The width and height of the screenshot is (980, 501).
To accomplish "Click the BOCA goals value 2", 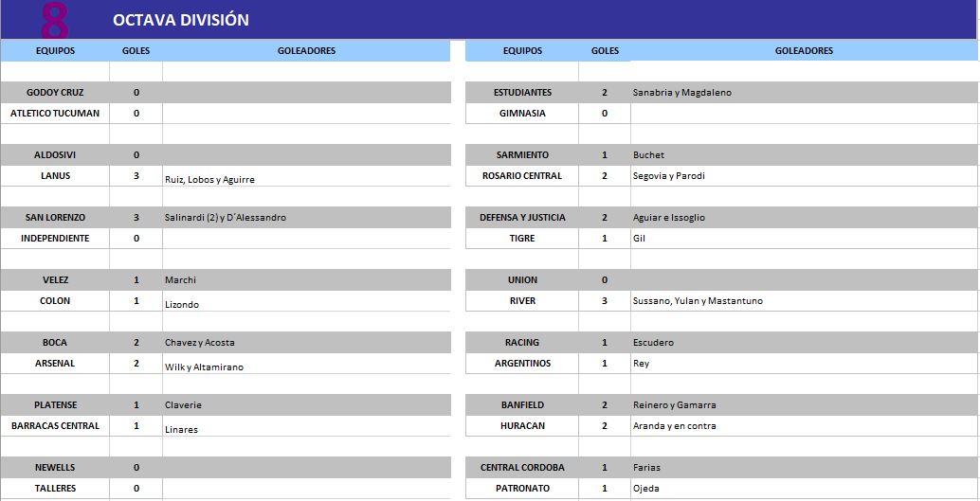I will 136,342.
